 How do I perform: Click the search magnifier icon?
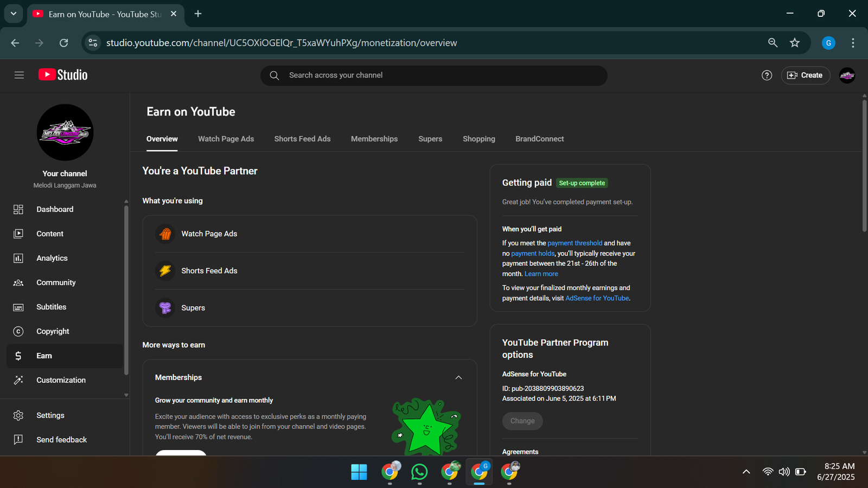[275, 75]
